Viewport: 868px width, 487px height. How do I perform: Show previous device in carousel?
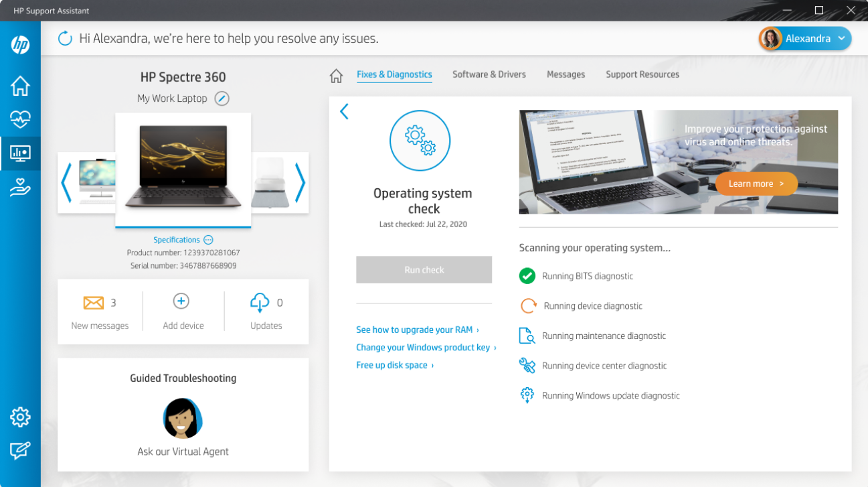(x=66, y=183)
